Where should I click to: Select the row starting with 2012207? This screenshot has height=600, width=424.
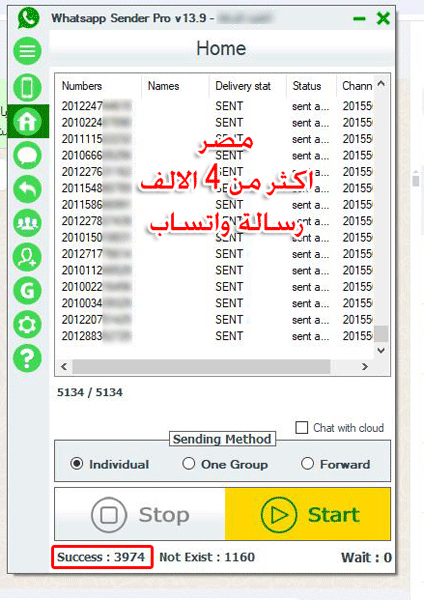click(216, 320)
